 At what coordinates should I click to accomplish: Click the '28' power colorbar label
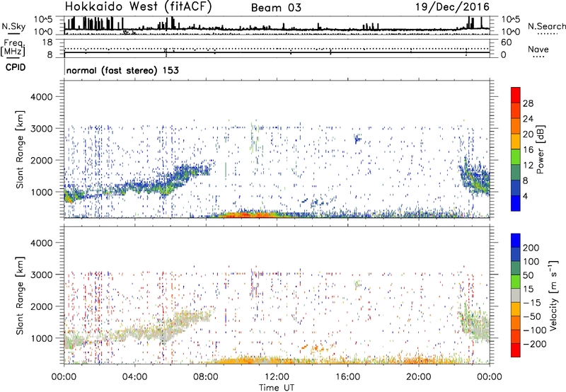pos(528,103)
